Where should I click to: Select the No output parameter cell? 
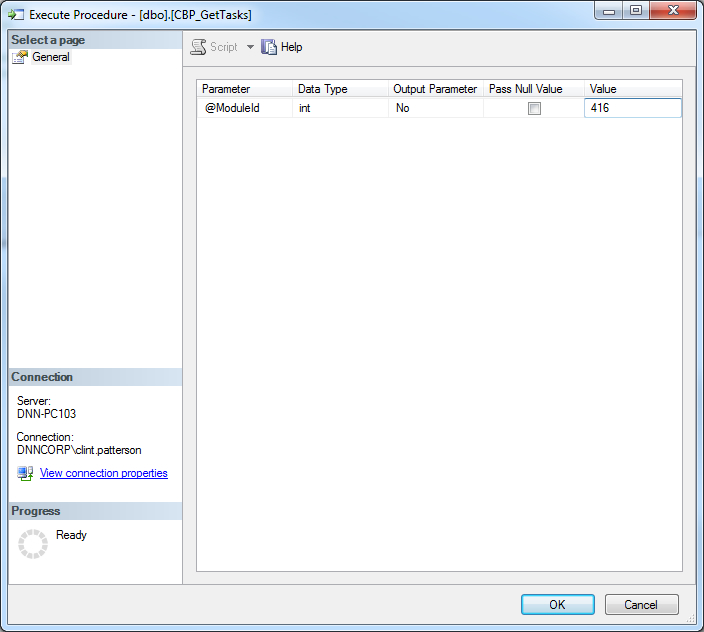[436, 108]
